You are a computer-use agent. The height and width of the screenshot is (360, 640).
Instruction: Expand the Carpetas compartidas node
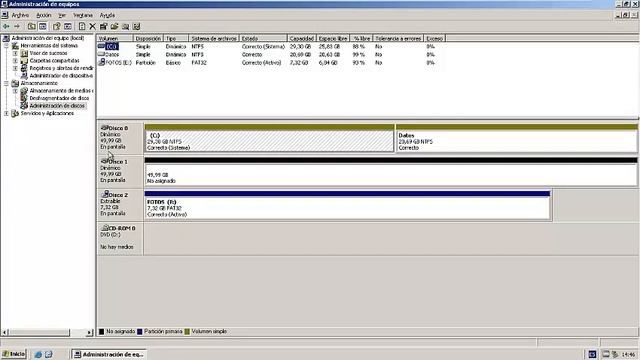click(15, 60)
